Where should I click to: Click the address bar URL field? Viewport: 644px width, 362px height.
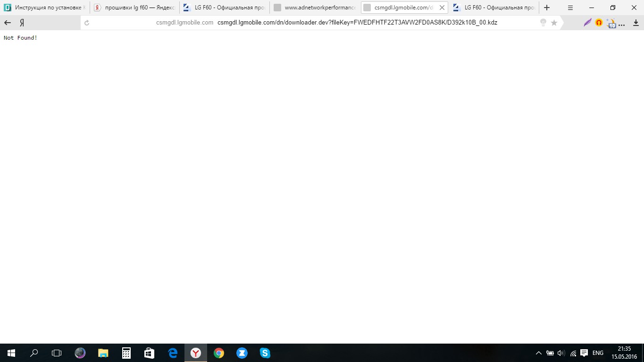[x=357, y=23]
